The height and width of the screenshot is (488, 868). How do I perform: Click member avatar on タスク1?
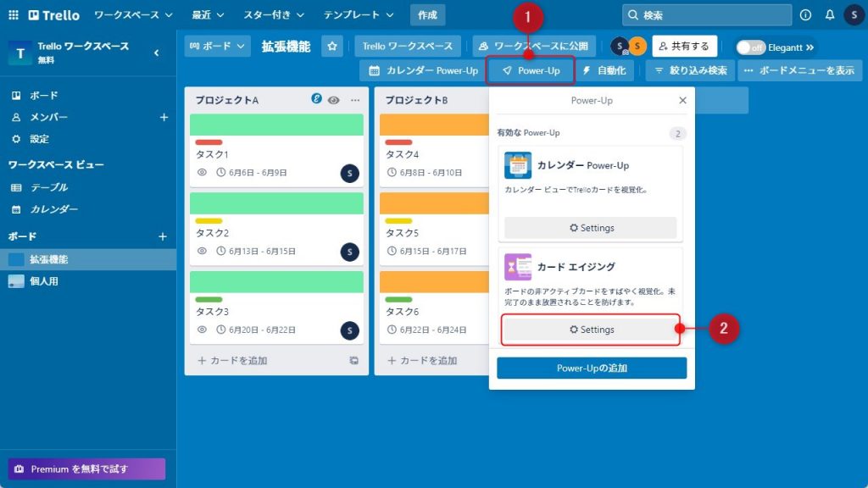tap(349, 173)
